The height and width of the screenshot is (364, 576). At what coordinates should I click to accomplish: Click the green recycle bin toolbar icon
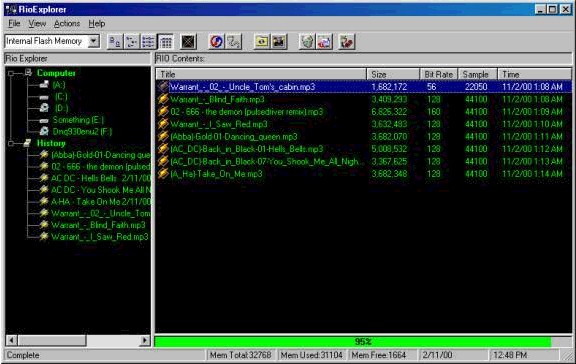[307, 42]
